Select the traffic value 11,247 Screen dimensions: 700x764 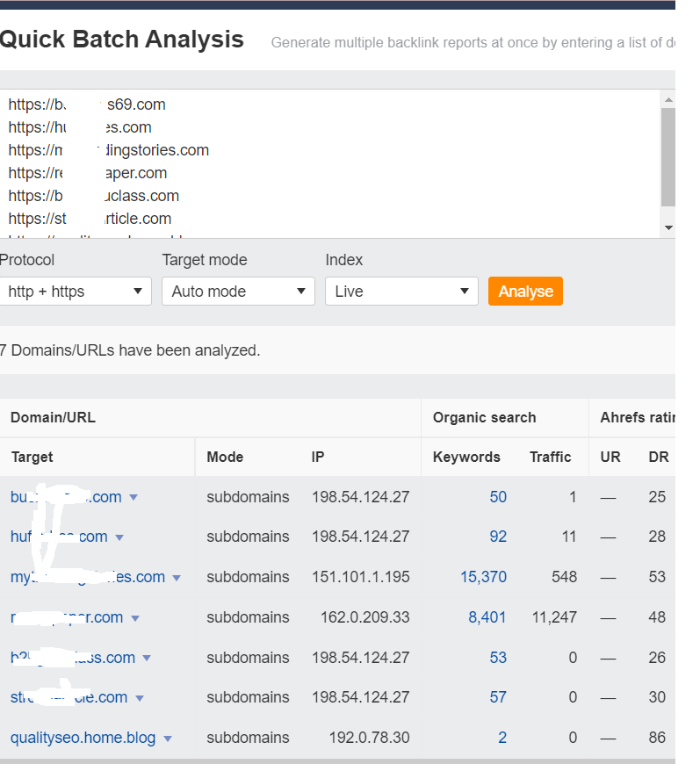click(x=554, y=617)
